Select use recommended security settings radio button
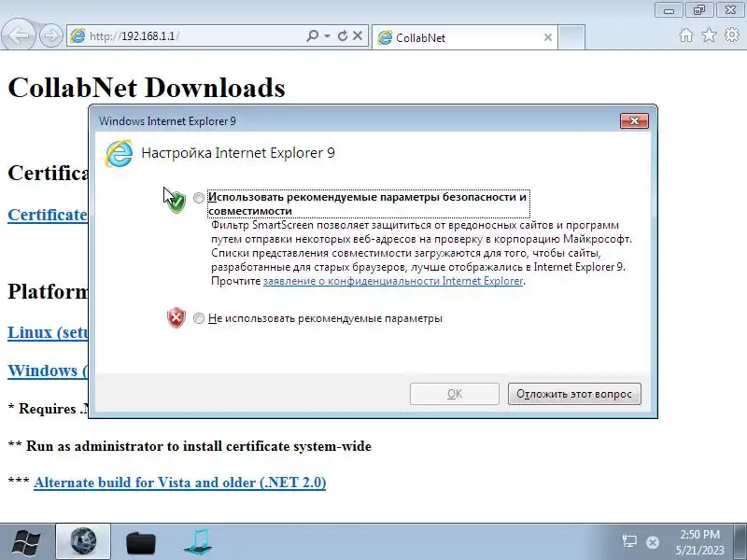The width and height of the screenshot is (747, 560). (199, 198)
